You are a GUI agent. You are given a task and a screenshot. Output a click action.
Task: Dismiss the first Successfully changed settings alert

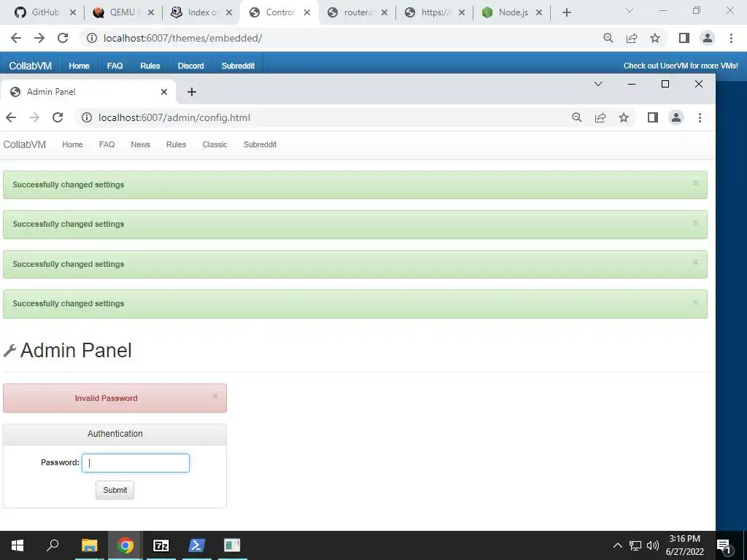[x=695, y=183]
